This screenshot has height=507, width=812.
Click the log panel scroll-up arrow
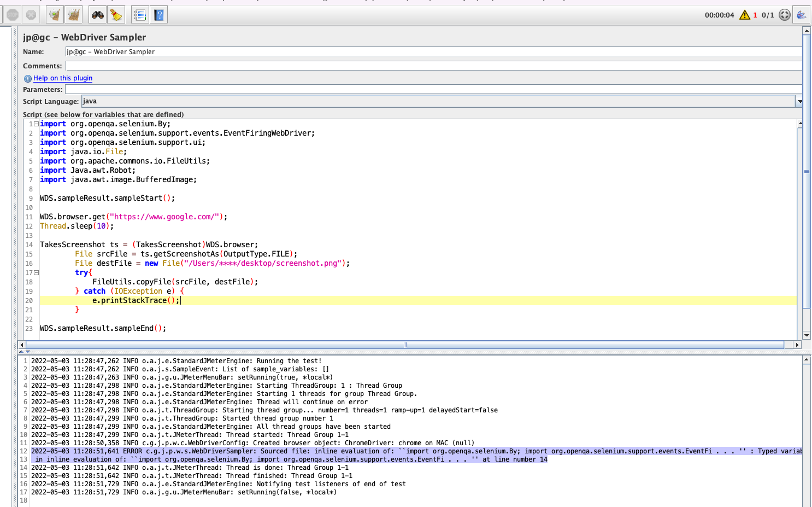pyautogui.click(x=807, y=360)
